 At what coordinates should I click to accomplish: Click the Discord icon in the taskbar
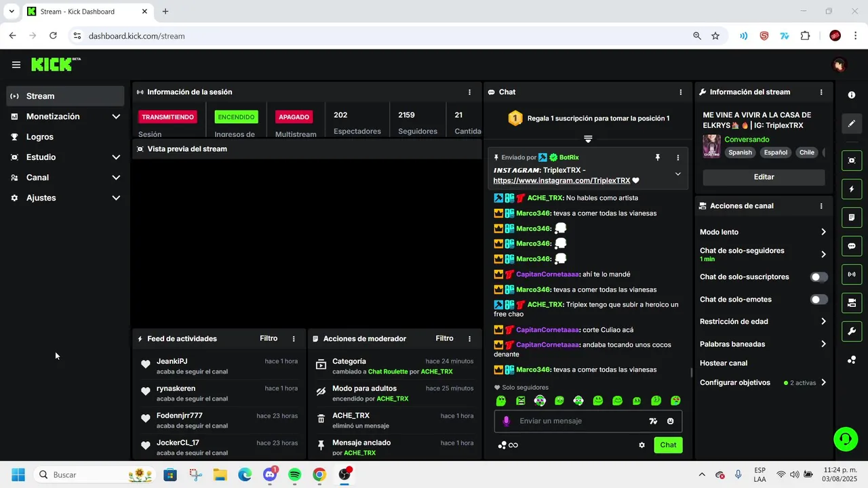point(270,474)
